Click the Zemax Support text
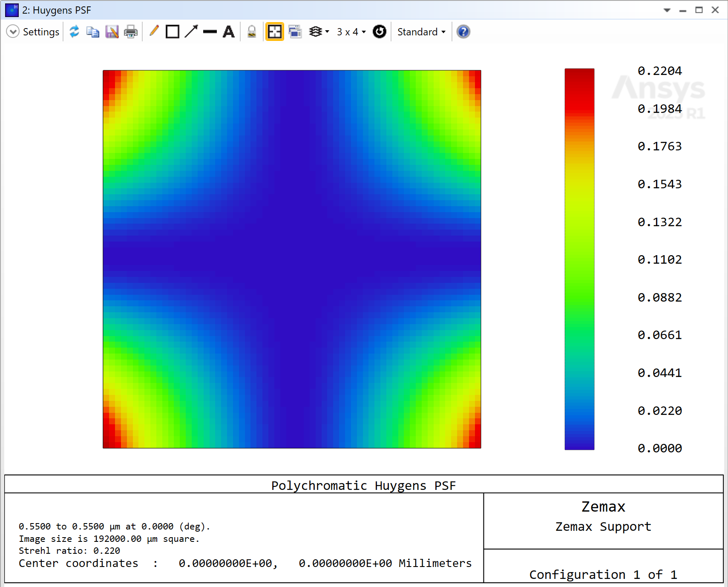 [x=603, y=527]
